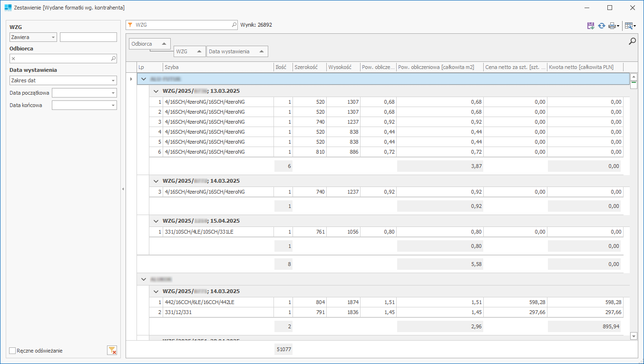
Task: Clear Odbiorca field using X icon
Action: (13, 59)
